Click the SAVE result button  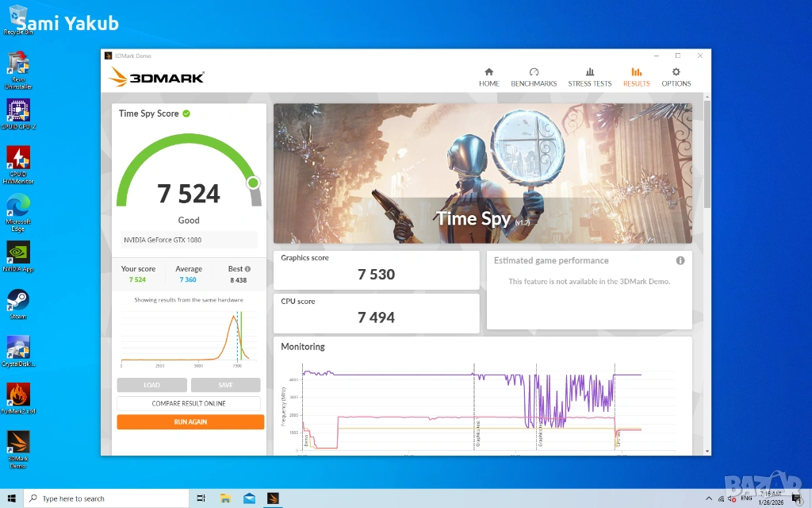[225, 385]
